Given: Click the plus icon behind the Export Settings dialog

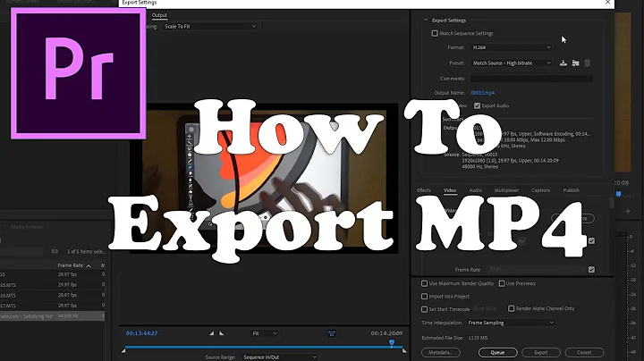Looking at the screenshot, I should click(628, 211).
